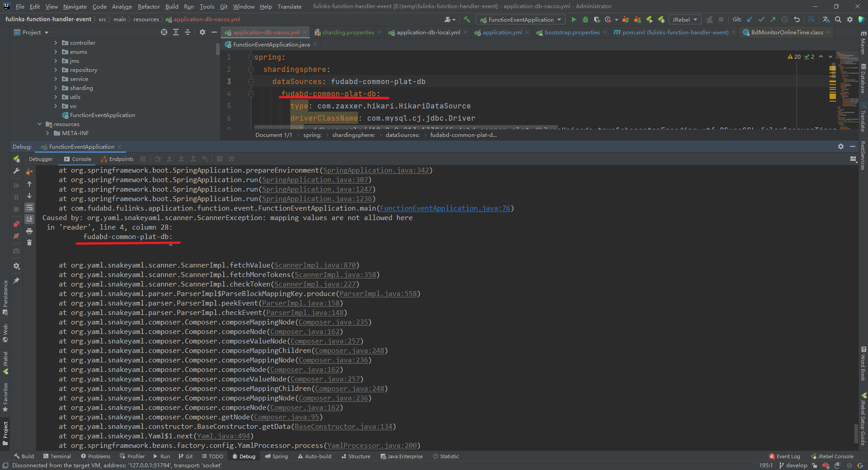
Task: Collapse all in Project panel toolbar
Action: (x=188, y=32)
